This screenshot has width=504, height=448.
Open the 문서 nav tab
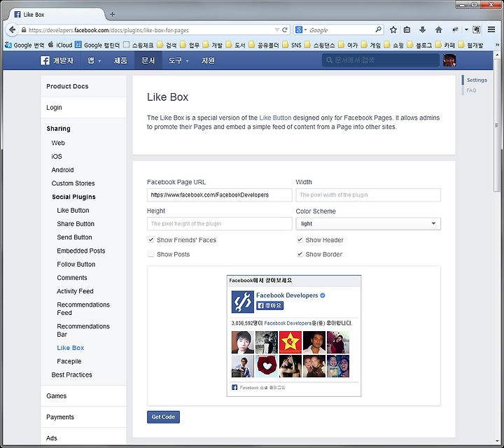tap(148, 60)
